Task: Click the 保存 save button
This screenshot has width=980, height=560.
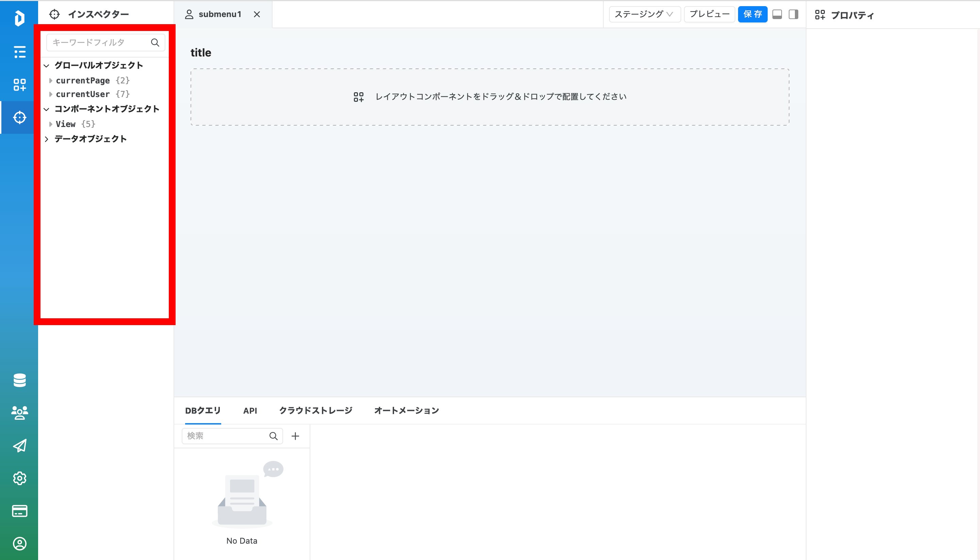Action: click(752, 14)
